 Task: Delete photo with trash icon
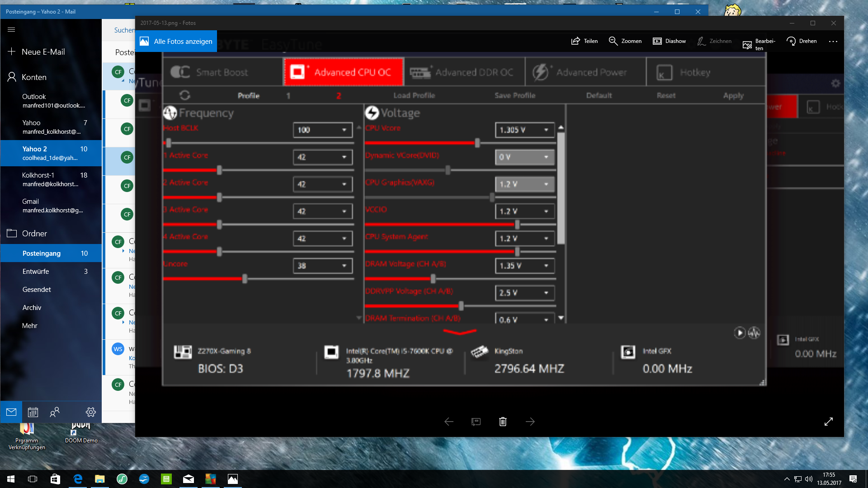pyautogui.click(x=503, y=422)
